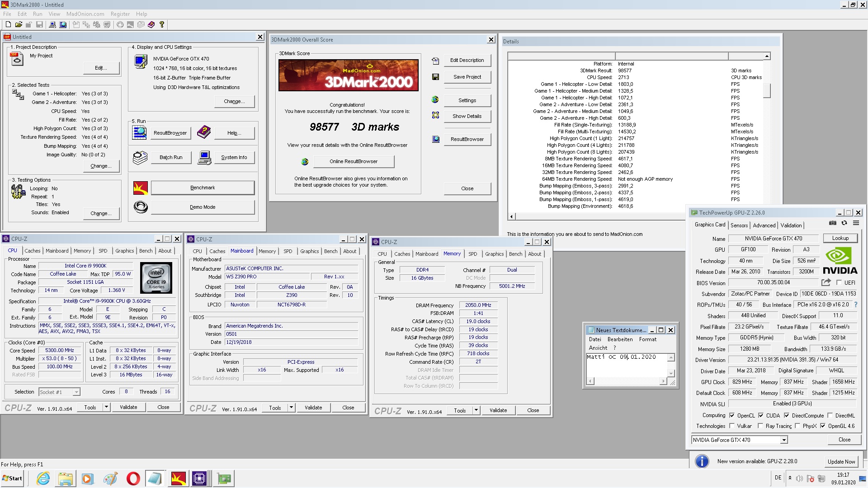Click the Edit... project description button
868x488 pixels.
pos(101,68)
